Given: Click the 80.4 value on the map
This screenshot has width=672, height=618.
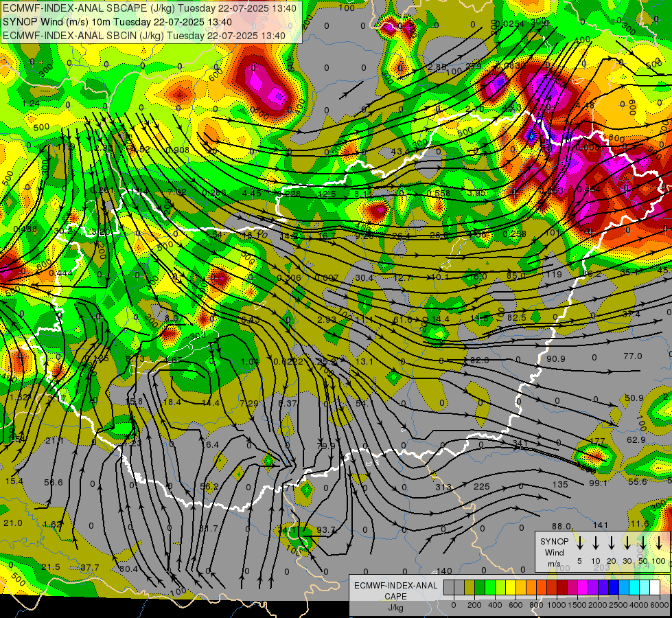Looking at the screenshot, I should [128, 569].
